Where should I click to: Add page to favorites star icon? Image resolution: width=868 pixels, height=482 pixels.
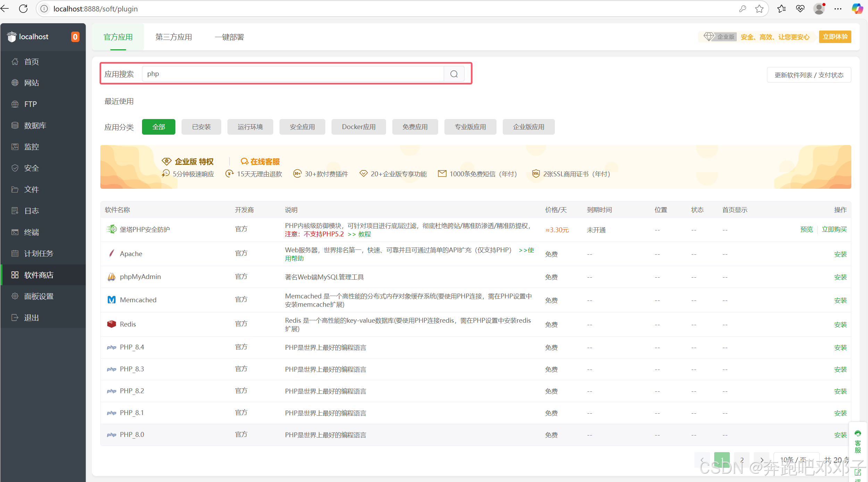click(x=759, y=9)
